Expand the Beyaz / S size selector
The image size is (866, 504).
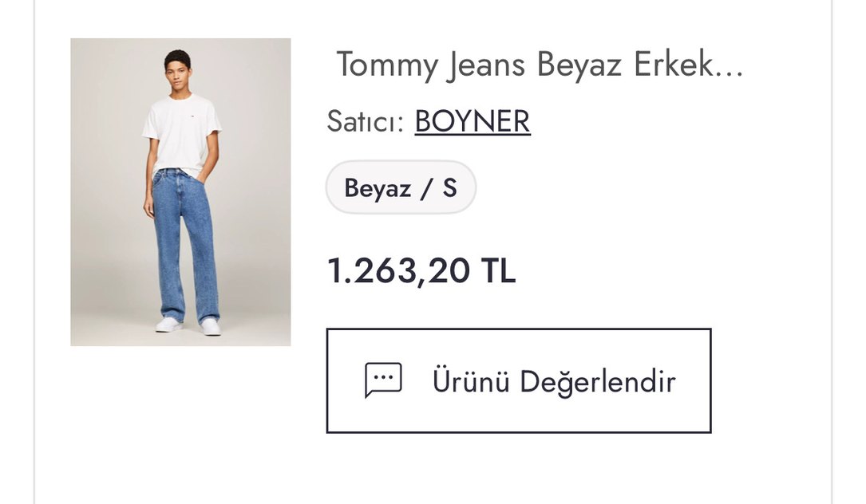click(x=400, y=187)
